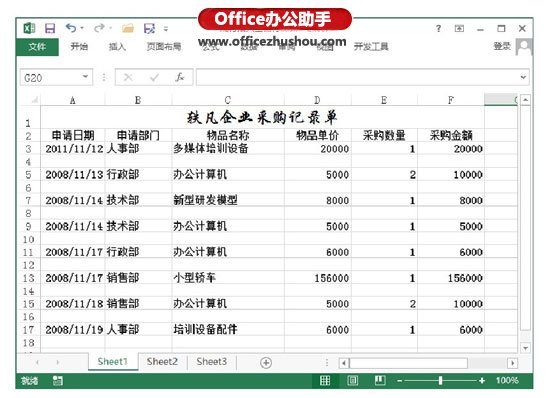
Task: Open zoom dialog via 100% label
Action: 507,380
